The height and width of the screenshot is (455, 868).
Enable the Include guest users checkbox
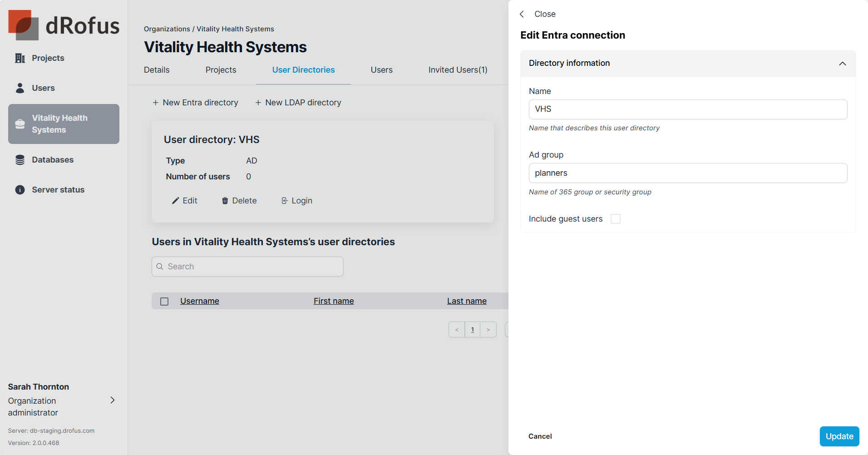[x=615, y=219]
